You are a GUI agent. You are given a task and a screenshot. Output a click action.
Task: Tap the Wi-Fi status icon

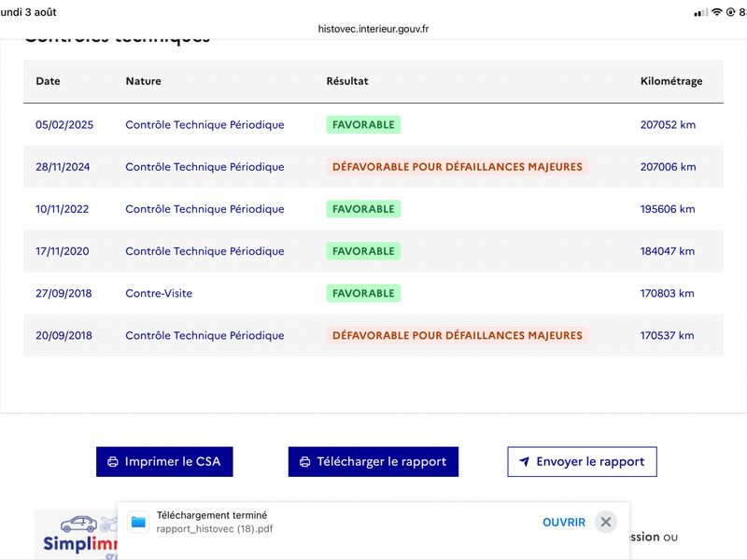tap(717, 12)
